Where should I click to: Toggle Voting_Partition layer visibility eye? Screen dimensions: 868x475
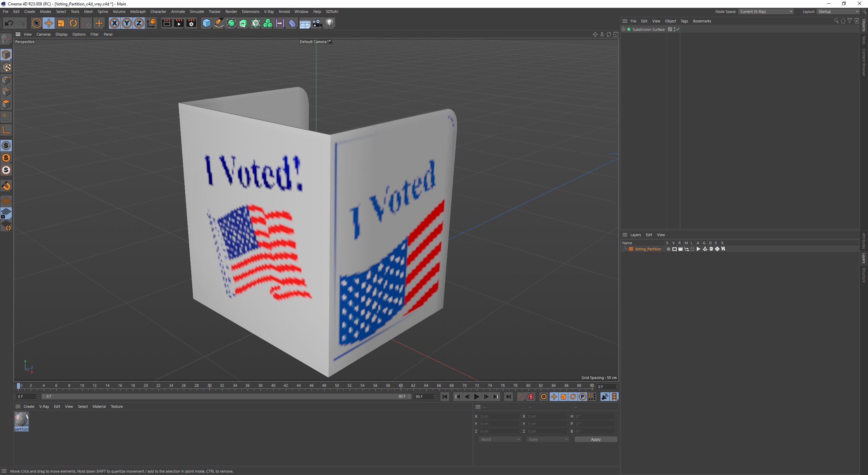[x=674, y=249]
